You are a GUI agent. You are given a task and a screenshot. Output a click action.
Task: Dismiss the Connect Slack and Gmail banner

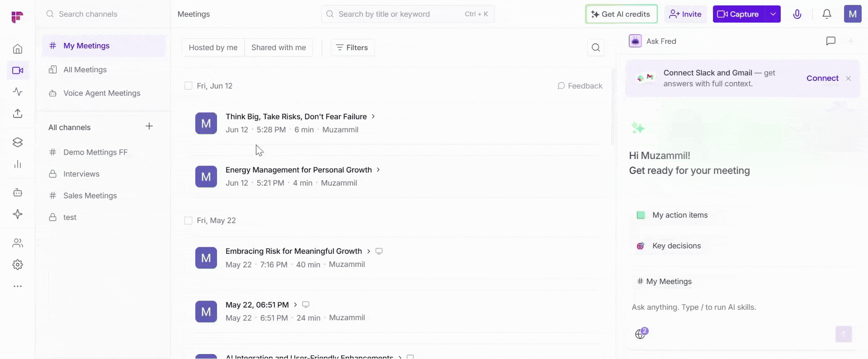click(848, 78)
